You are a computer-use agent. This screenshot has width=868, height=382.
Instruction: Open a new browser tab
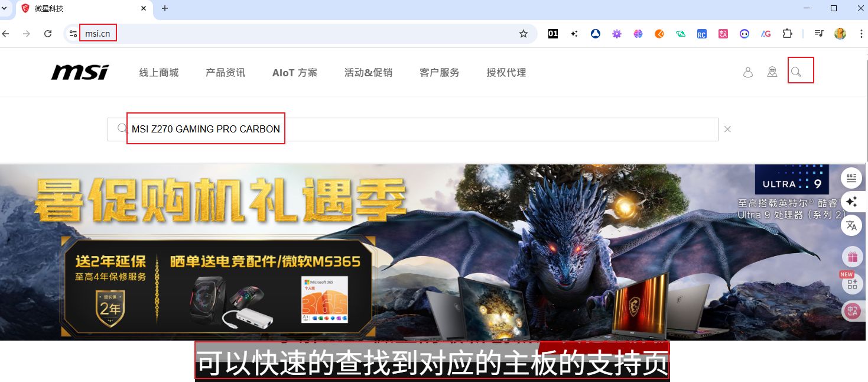[x=165, y=8]
